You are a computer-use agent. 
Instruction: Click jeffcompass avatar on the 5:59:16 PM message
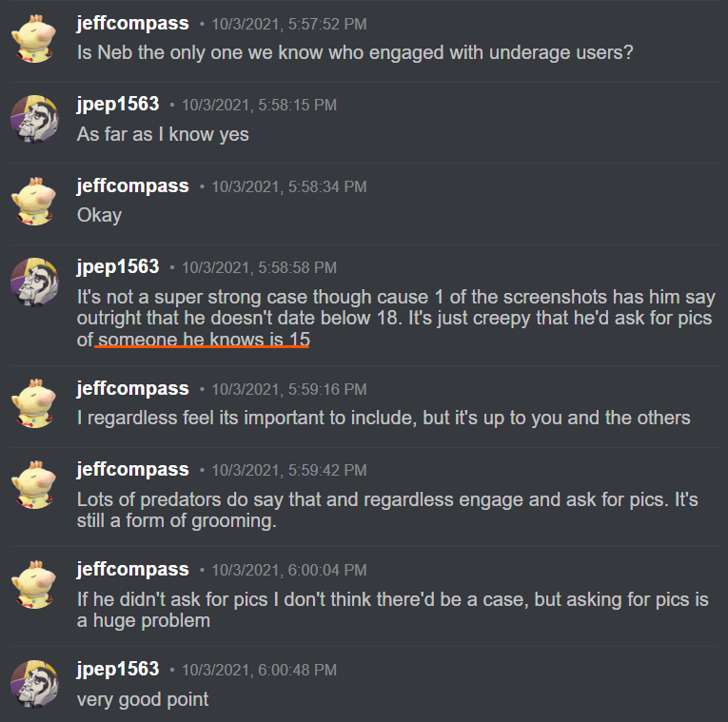click(34, 403)
